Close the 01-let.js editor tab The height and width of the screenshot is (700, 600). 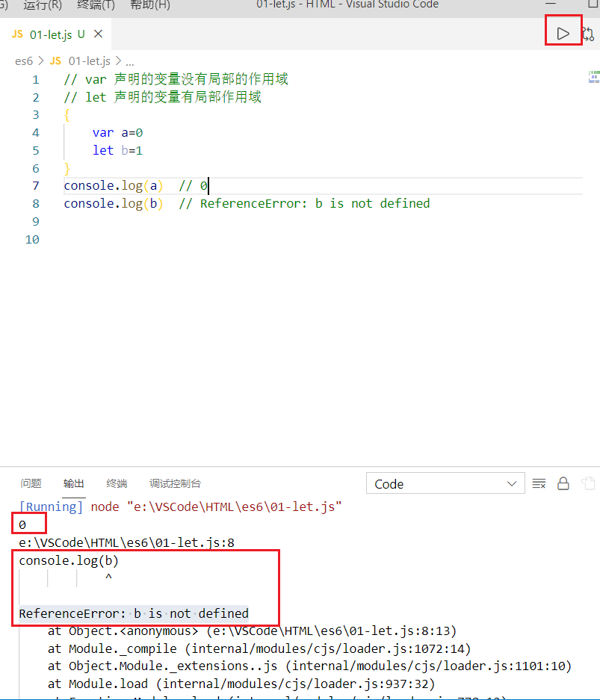[x=98, y=34]
